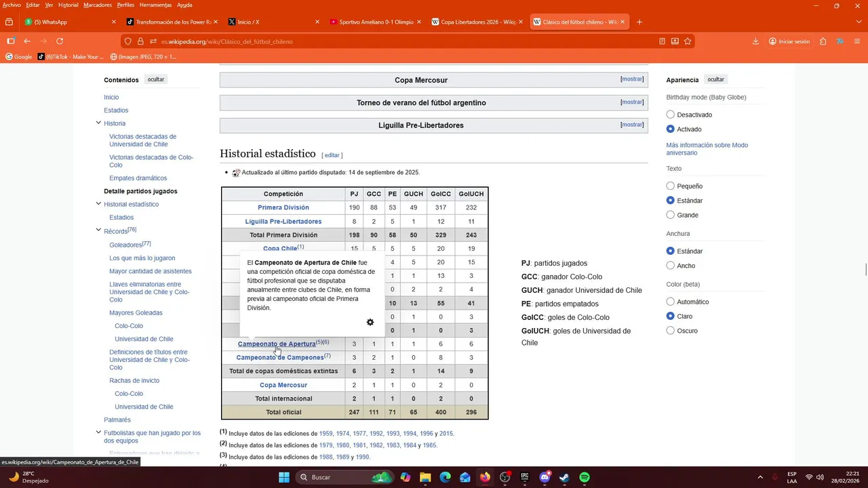Open reader view icon in address bar
The image size is (868, 488).
pyautogui.click(x=662, y=41)
